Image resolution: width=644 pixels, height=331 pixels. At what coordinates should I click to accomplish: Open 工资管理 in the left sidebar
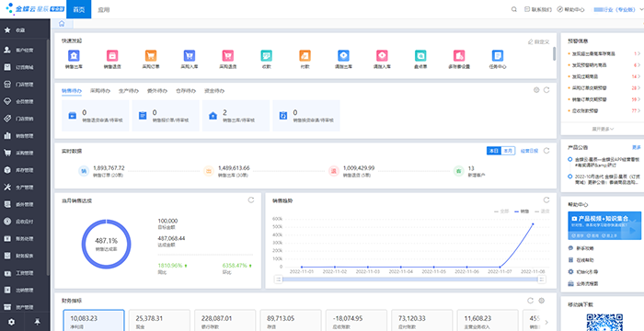(x=25, y=273)
